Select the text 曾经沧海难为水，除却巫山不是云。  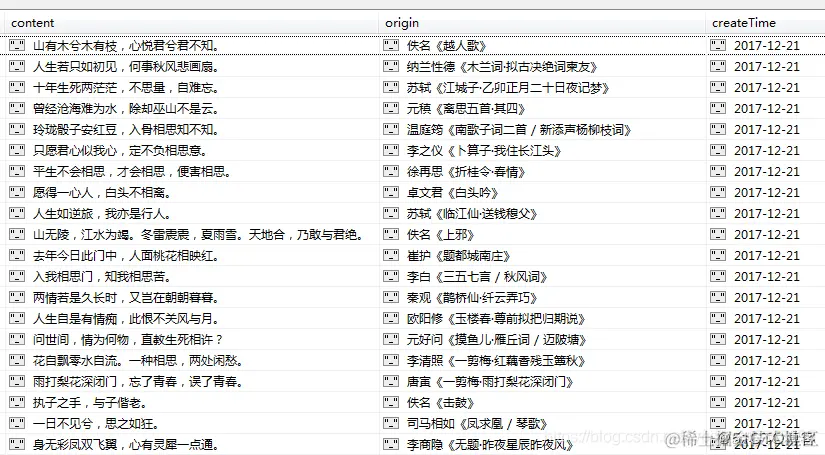[126, 109]
